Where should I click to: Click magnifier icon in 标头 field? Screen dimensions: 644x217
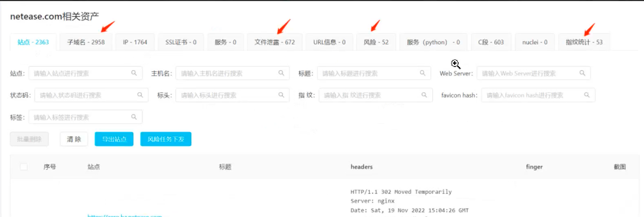point(281,95)
